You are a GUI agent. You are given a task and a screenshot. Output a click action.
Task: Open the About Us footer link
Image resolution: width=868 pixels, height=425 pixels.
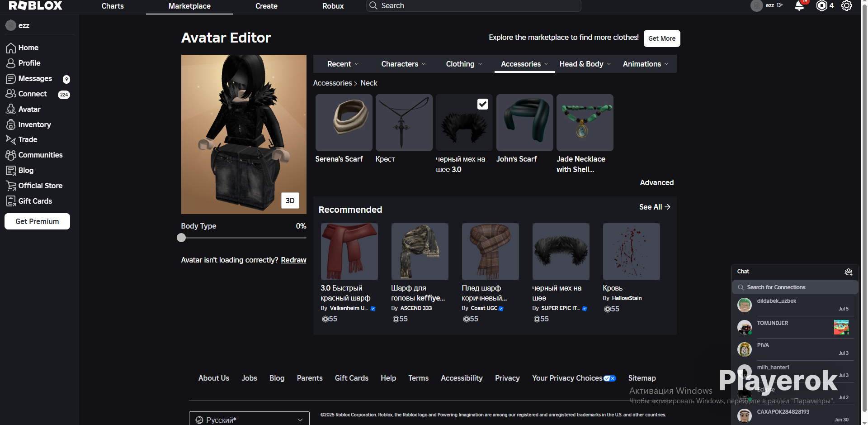(214, 378)
